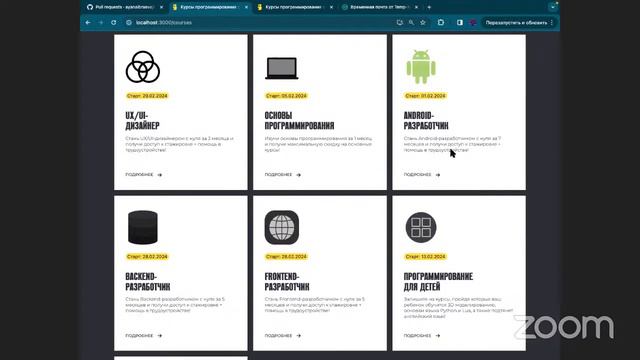Open Подробнее link on Frontend-разработчик card
The width and height of the screenshot is (640, 360).
click(x=283, y=336)
